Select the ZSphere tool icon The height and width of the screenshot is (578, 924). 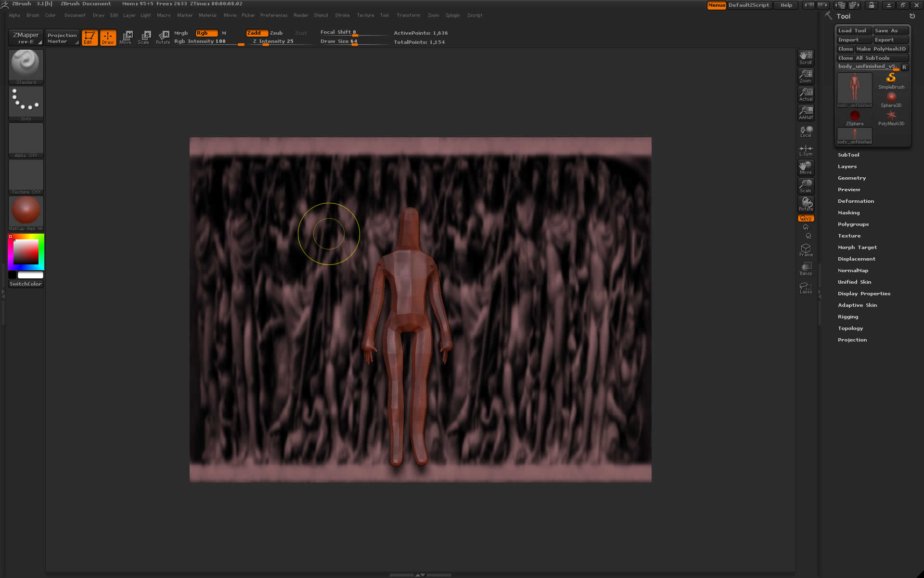pyautogui.click(x=854, y=117)
